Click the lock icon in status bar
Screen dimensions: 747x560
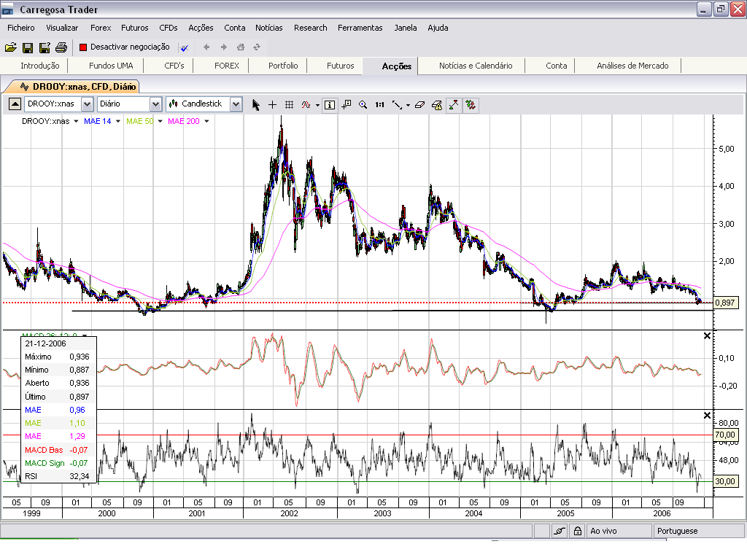pos(577,532)
